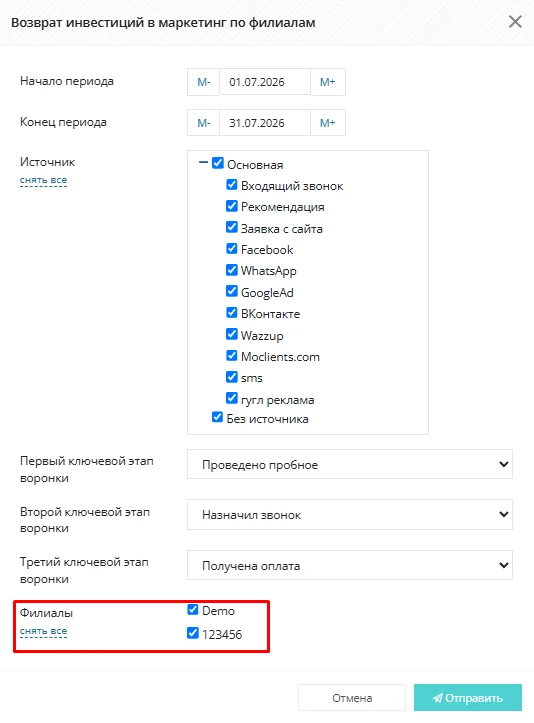
Task: Uncheck the Основная source group checkbox
Action: click(218, 163)
